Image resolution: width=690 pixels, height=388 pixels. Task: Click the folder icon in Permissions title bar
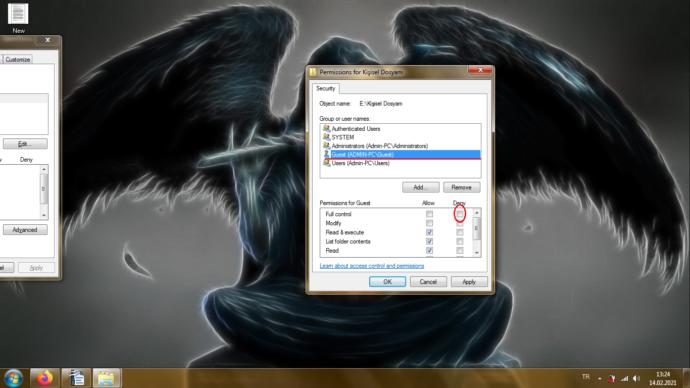pos(313,72)
